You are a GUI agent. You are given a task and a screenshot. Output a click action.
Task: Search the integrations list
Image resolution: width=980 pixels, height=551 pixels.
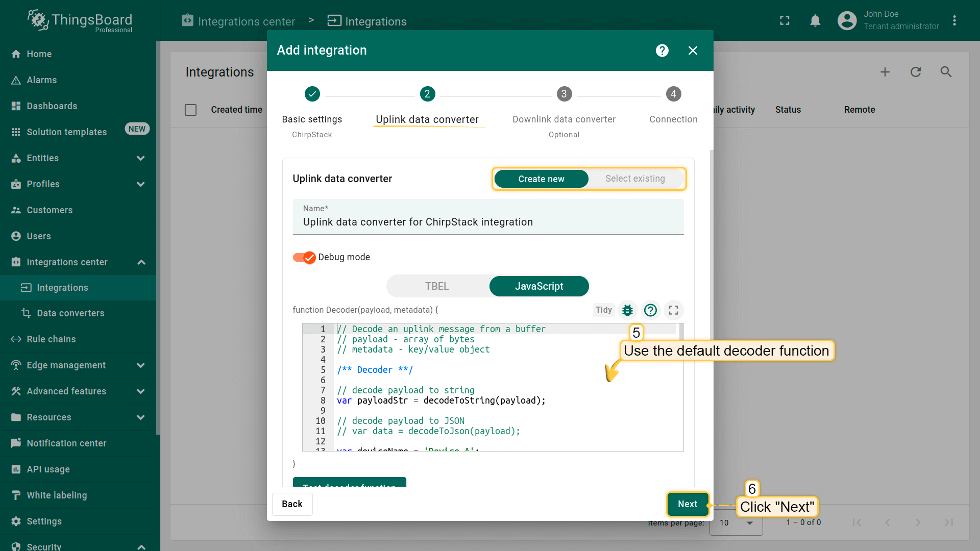(946, 72)
